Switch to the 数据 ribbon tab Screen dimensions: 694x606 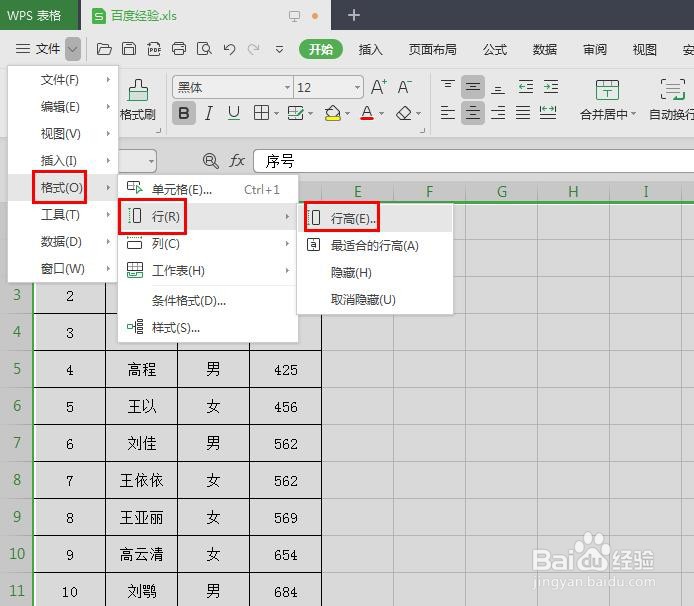[x=544, y=50]
